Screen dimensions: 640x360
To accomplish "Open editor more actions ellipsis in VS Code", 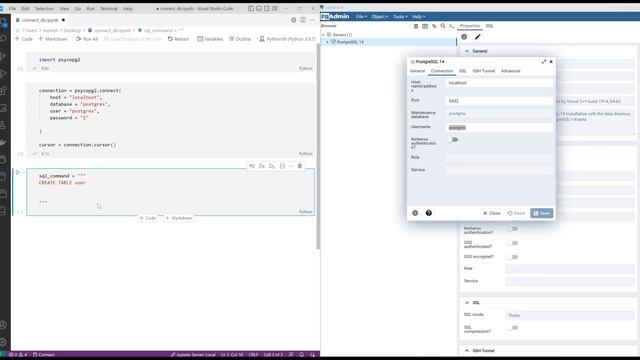I will pyautogui.click(x=312, y=20).
